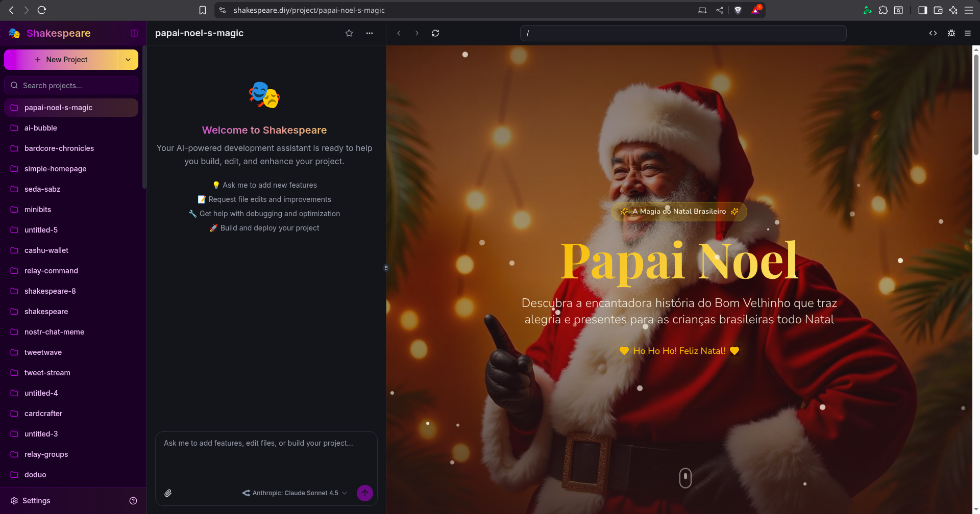Focus the Search projects field
Image resolution: width=980 pixels, height=514 pixels.
71,86
